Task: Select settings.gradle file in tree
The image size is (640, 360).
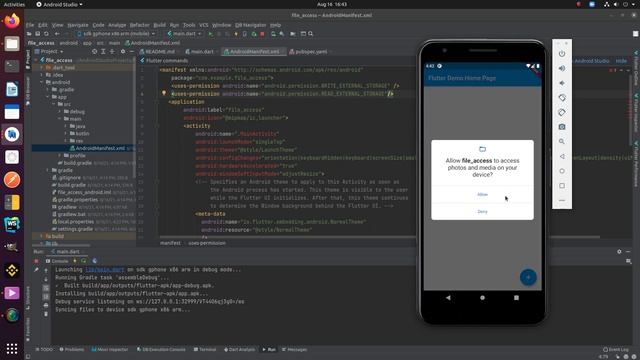Action: 72,229
